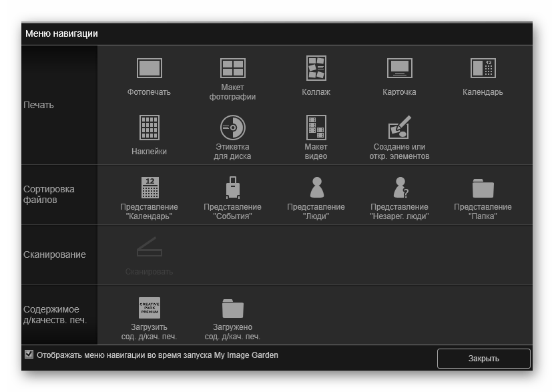Open the Календарь print icon
This screenshot has height=392, width=554.
coord(483,68)
